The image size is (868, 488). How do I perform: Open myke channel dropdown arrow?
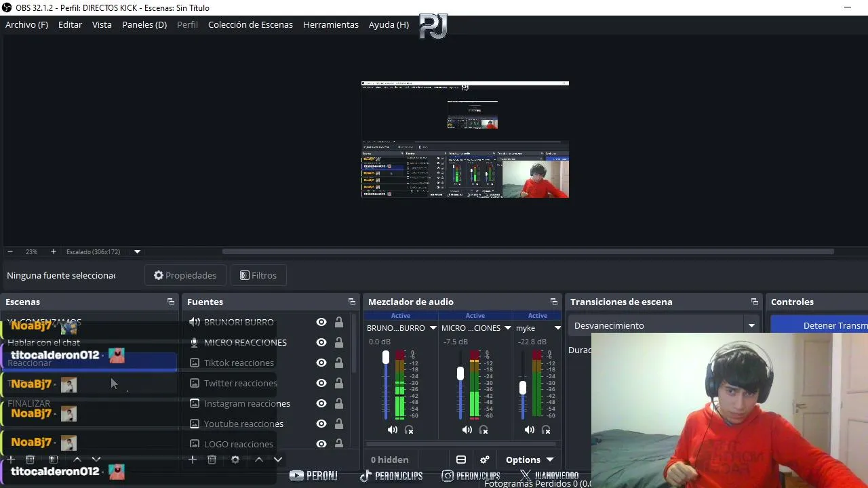557,328
